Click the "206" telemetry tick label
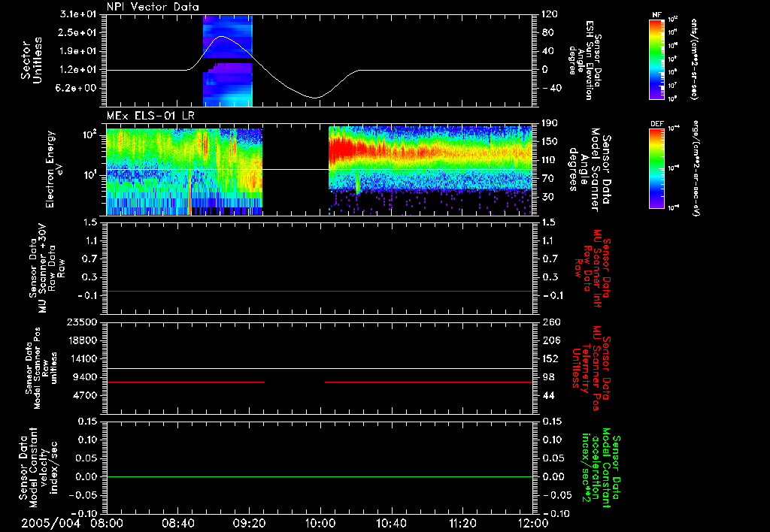 [550, 340]
